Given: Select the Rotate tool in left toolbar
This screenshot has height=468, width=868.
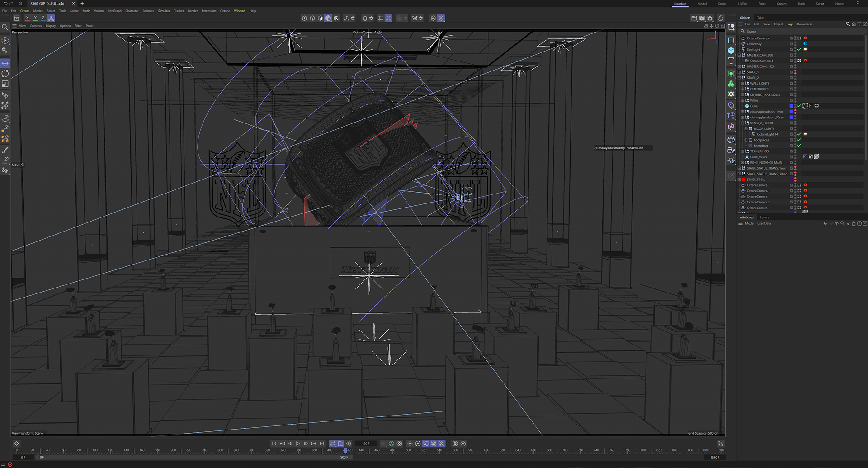Looking at the screenshot, I should pos(5,74).
